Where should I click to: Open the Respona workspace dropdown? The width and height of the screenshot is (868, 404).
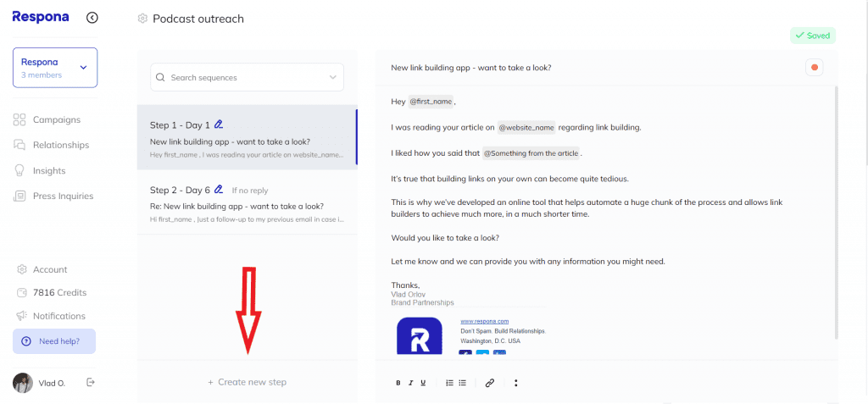(55, 68)
